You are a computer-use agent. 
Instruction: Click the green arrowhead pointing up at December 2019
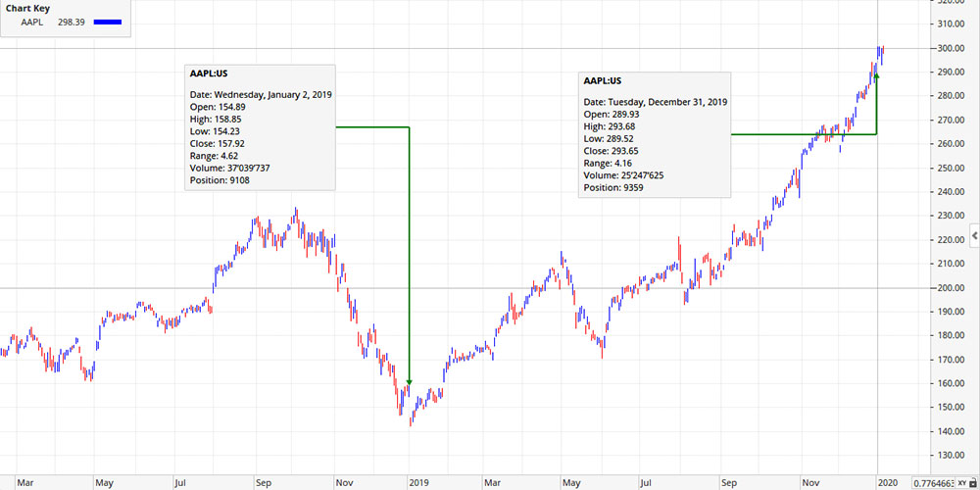coord(876,74)
